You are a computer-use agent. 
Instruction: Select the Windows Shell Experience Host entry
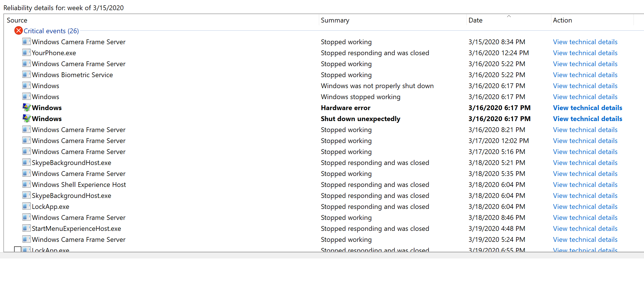coord(79,185)
